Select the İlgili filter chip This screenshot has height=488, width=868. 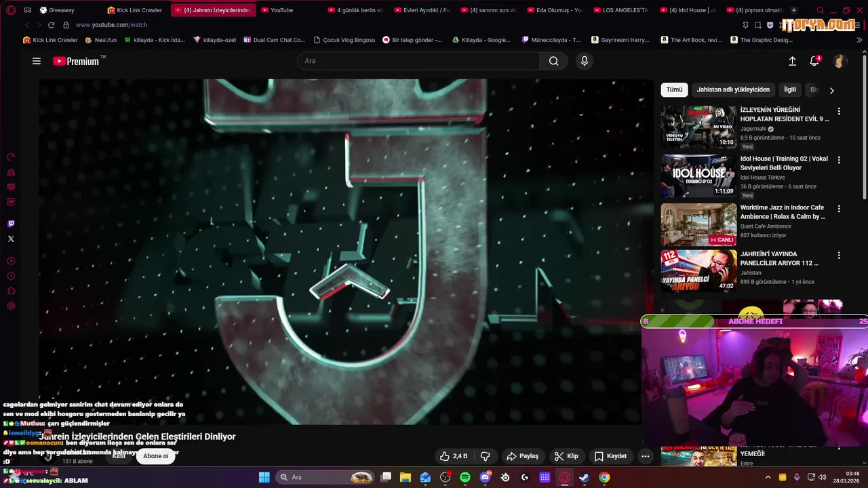pos(790,89)
